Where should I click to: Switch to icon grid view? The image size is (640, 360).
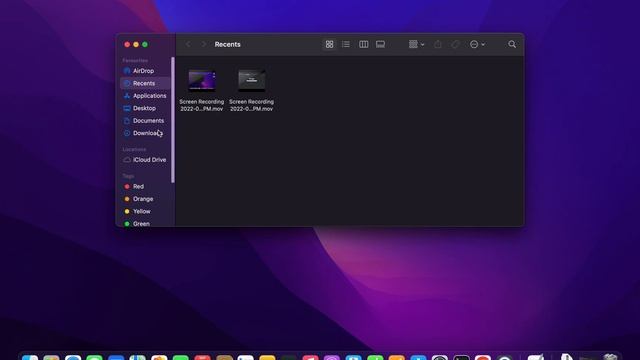click(x=329, y=44)
